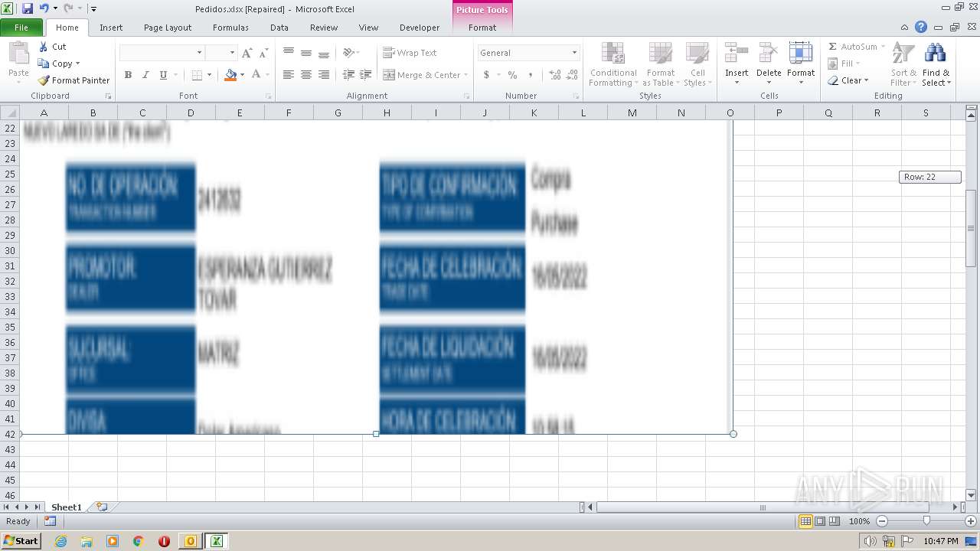Switch to Normal view in status bar
Screen dimensions: 980x551
coord(805,521)
